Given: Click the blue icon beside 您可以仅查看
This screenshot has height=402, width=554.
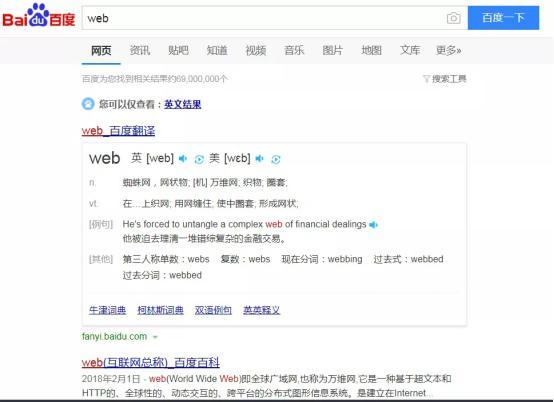Looking at the screenshot, I should tap(88, 104).
